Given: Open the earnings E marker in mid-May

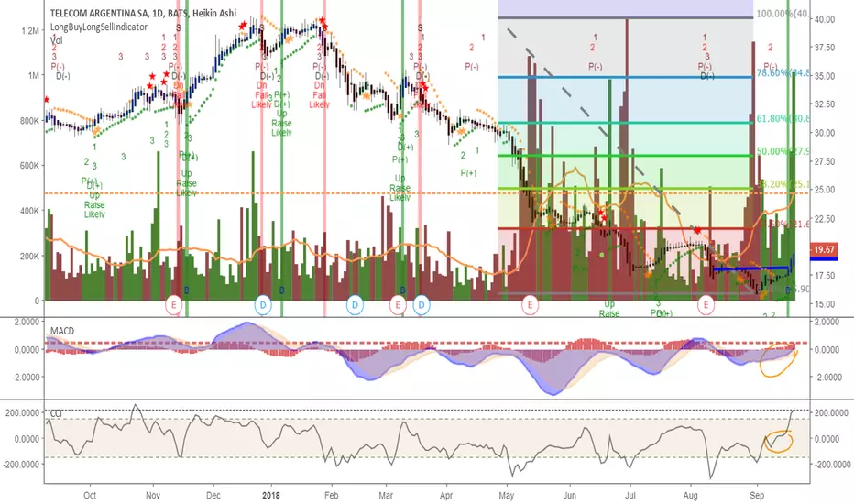Looking at the screenshot, I should point(530,304).
